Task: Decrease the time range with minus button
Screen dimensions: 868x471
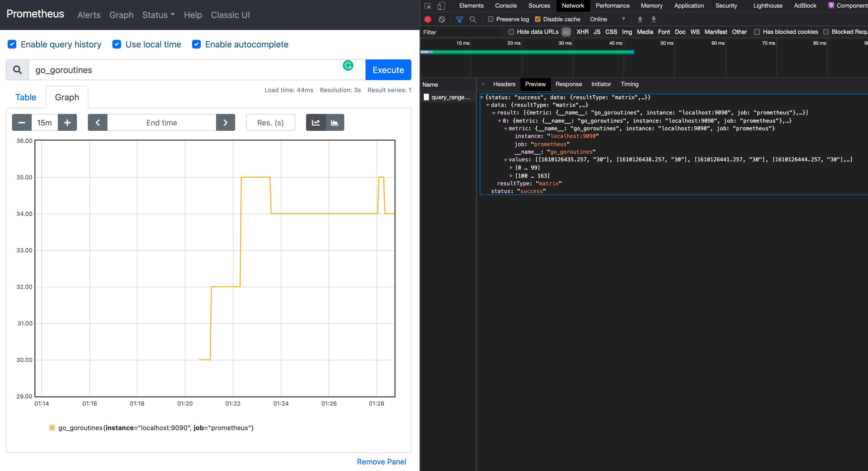Action: (22, 123)
